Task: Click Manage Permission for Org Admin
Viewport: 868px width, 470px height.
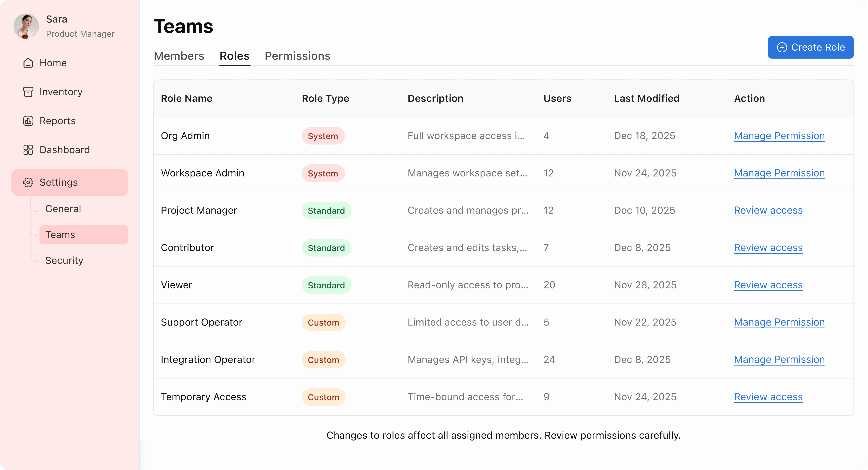Action: [779, 136]
